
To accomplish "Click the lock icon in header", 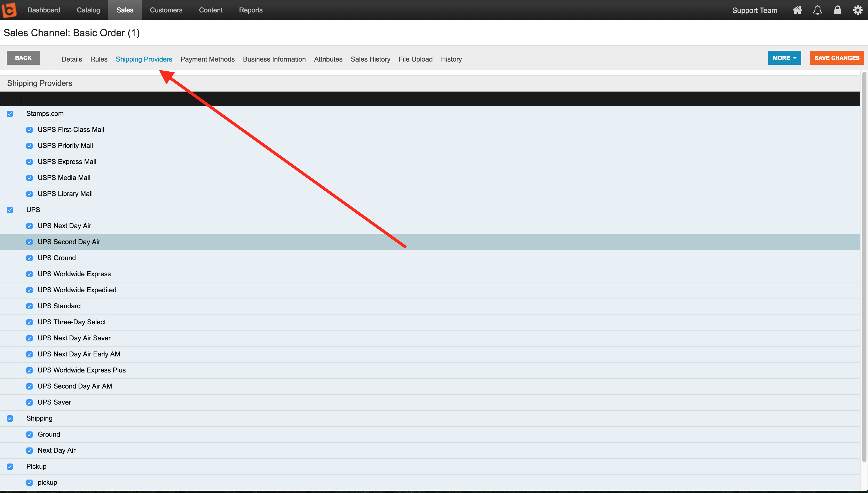I will coord(837,10).
